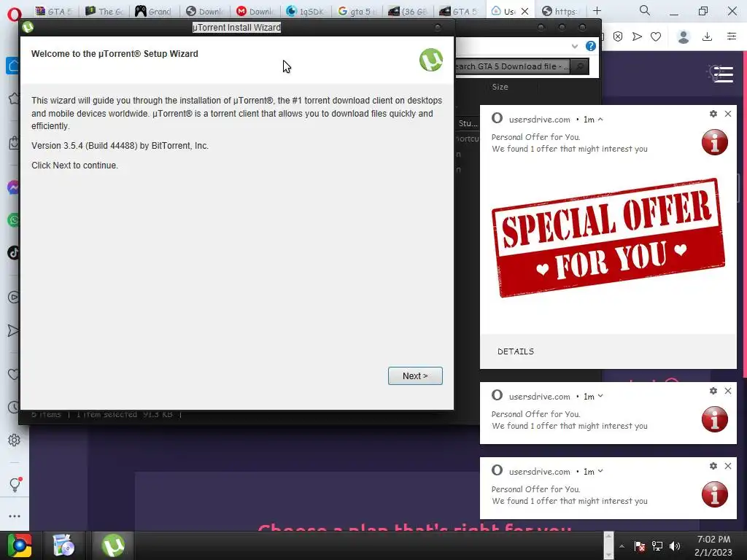747x560 pixels.
Task: Open the Opera downloads icon
Action: coord(707,36)
